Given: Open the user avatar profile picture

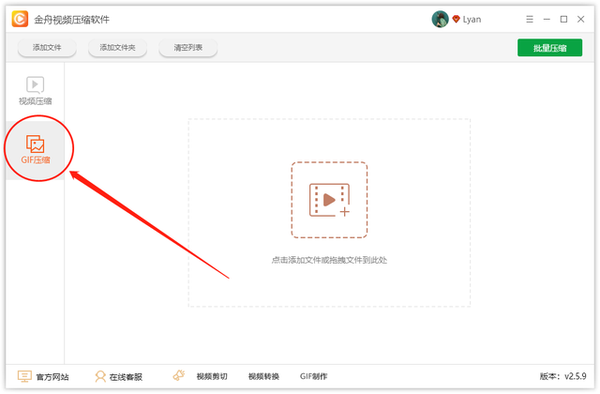Looking at the screenshot, I should pos(440,19).
